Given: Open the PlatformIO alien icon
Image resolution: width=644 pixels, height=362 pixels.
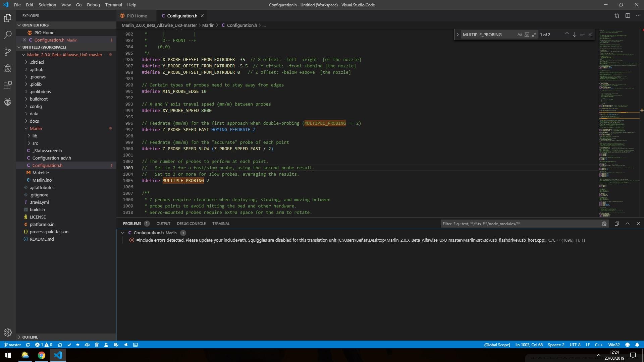Looking at the screenshot, I should 8,102.
